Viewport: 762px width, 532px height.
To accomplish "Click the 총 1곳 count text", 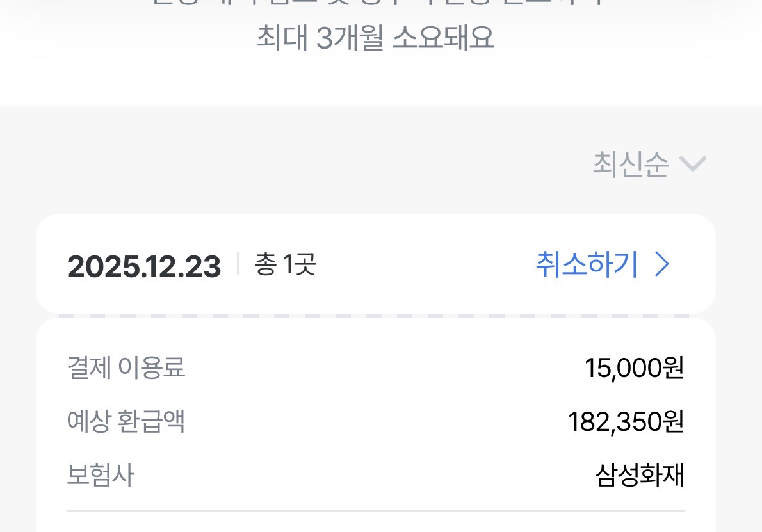I will [285, 264].
